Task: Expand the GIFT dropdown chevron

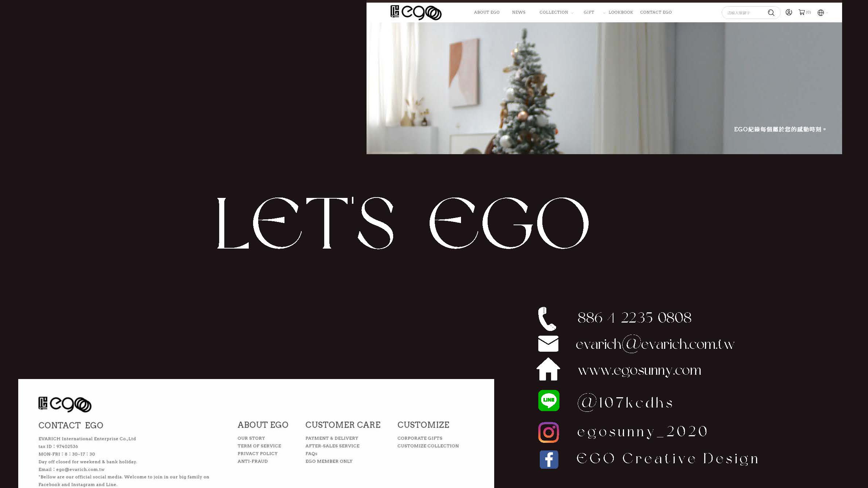Action: click(x=604, y=13)
